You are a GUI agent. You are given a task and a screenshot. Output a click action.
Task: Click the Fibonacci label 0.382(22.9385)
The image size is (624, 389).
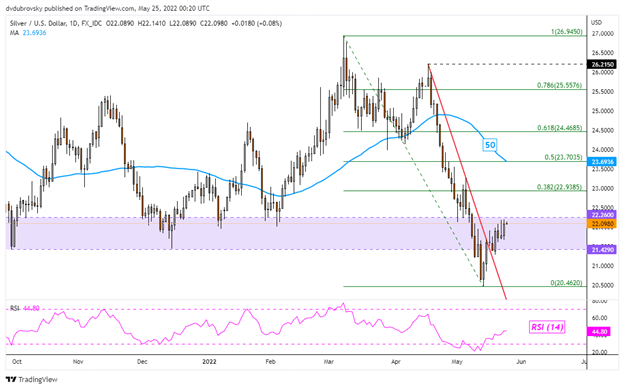(x=559, y=187)
